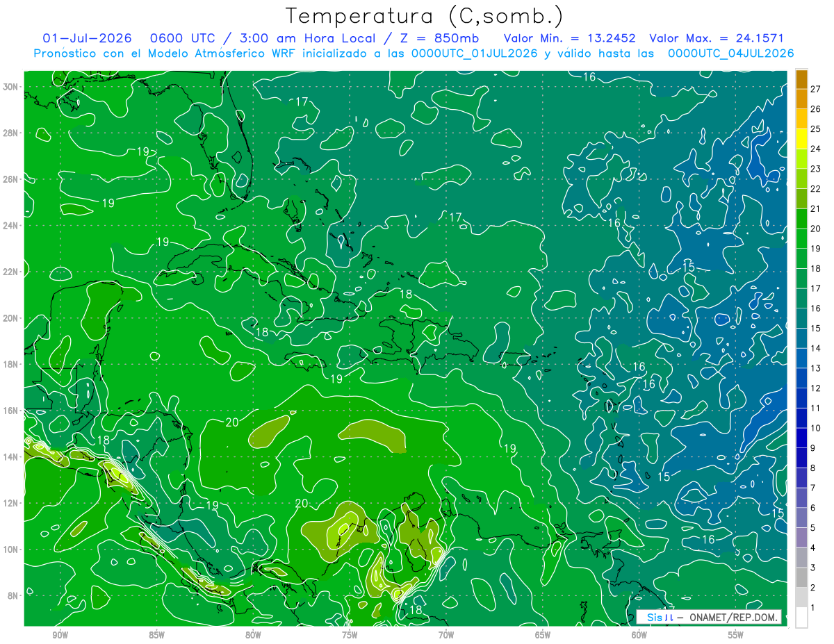
Task: Click the color bar scale label "27"
Action: (x=815, y=90)
